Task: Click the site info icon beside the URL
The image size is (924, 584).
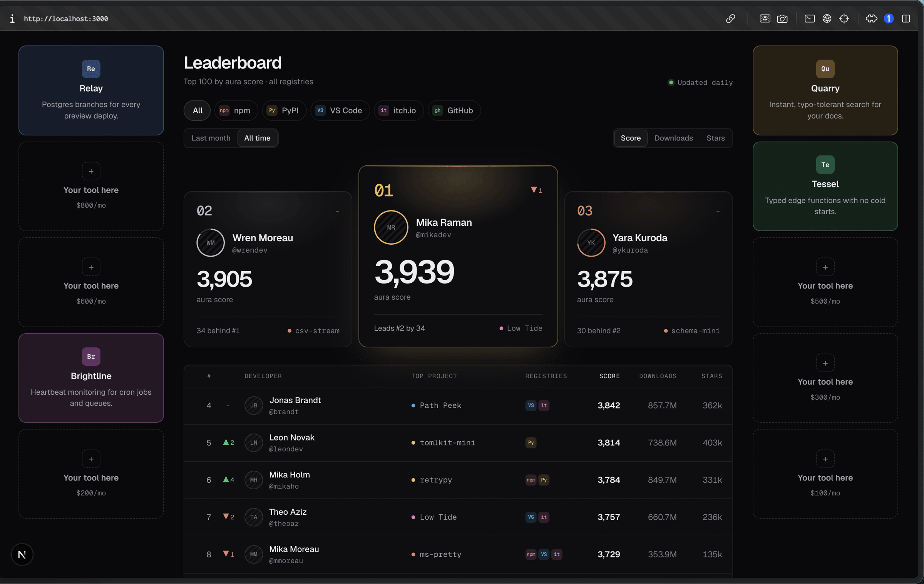Action: (x=12, y=18)
